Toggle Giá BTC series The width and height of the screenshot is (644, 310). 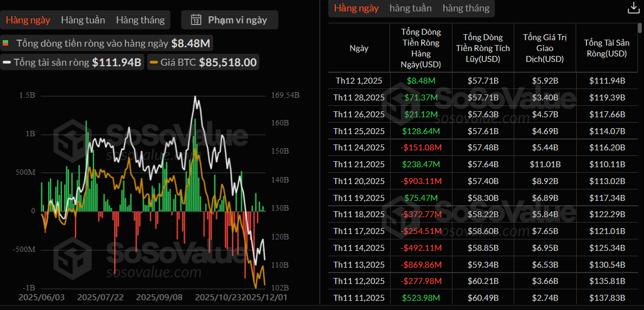point(203,63)
